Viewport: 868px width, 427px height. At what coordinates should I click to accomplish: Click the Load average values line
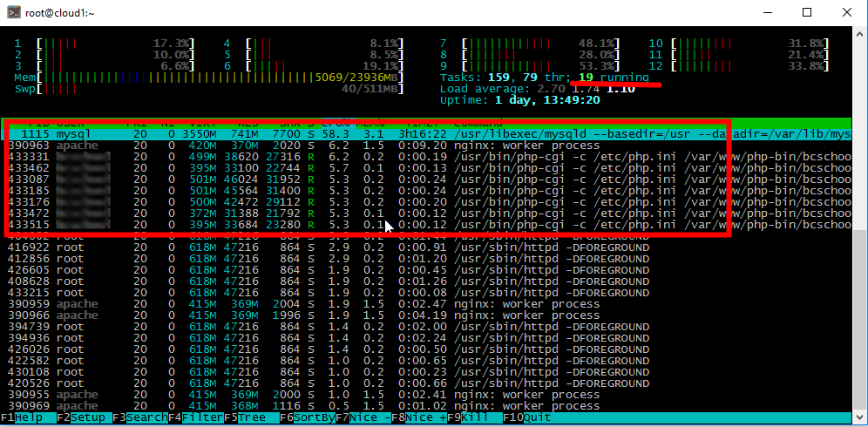[x=538, y=89]
